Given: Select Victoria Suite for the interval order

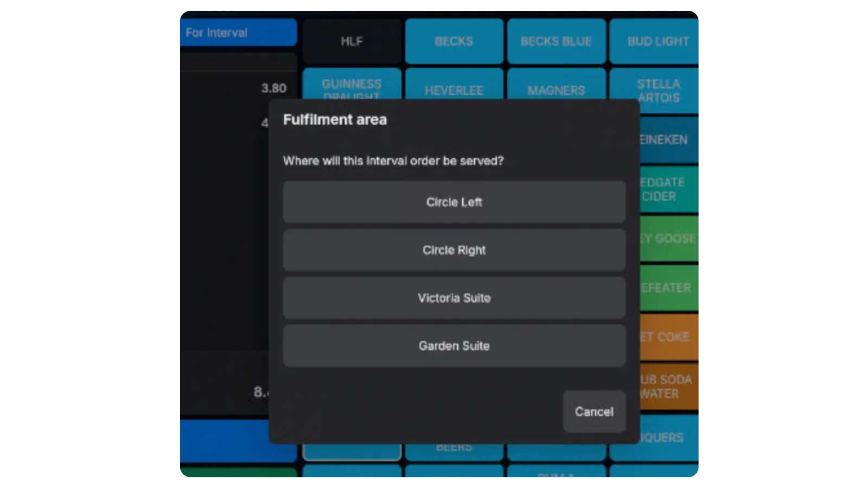Looking at the screenshot, I should pyautogui.click(x=454, y=298).
